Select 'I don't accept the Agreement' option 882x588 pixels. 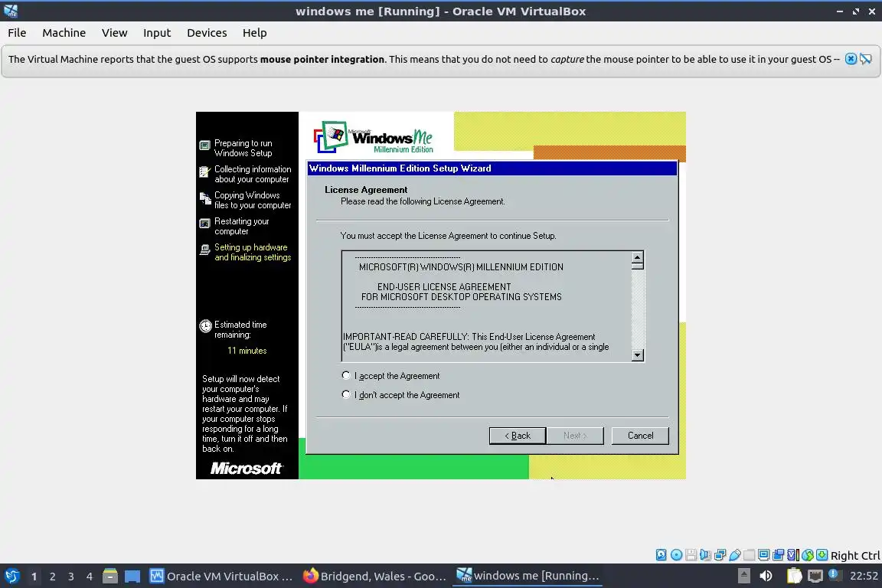coord(346,394)
